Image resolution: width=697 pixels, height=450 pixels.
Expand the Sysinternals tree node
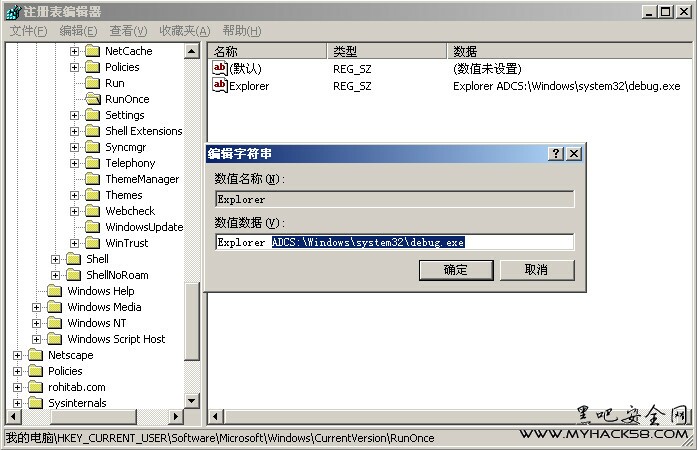[x=17, y=403]
